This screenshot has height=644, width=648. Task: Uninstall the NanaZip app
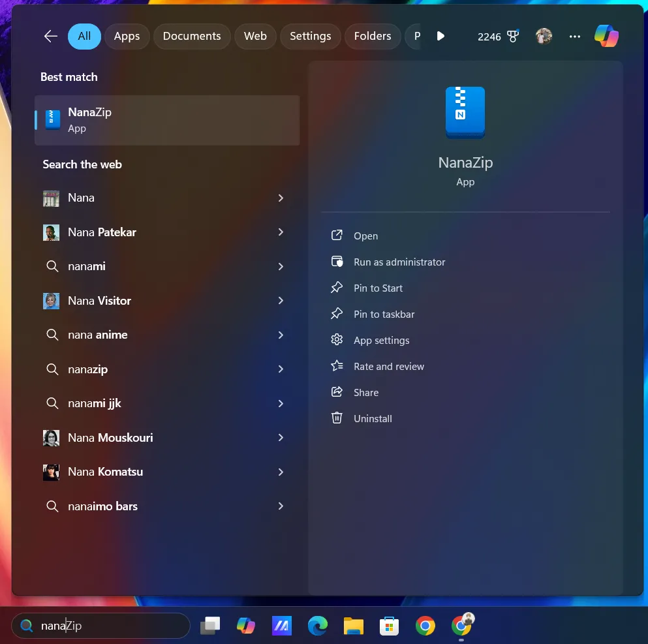coord(372,418)
